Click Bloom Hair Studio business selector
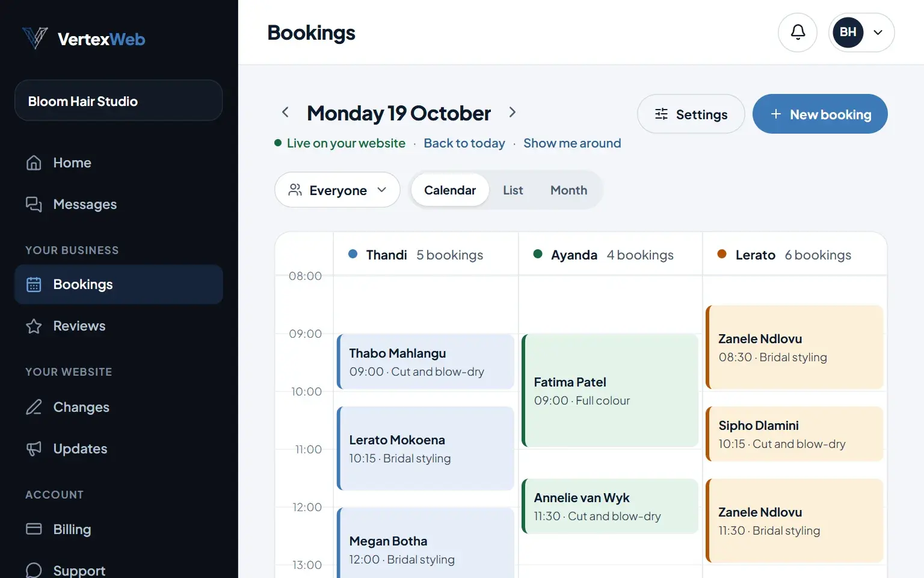Screen dimensions: 924x578 tap(119, 101)
